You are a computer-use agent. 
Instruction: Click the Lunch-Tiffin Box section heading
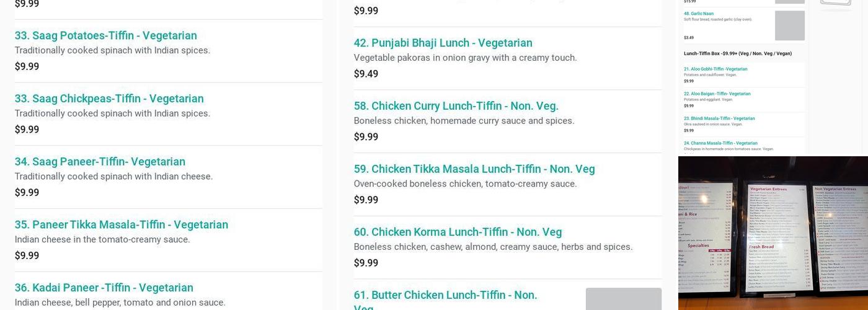click(x=737, y=54)
